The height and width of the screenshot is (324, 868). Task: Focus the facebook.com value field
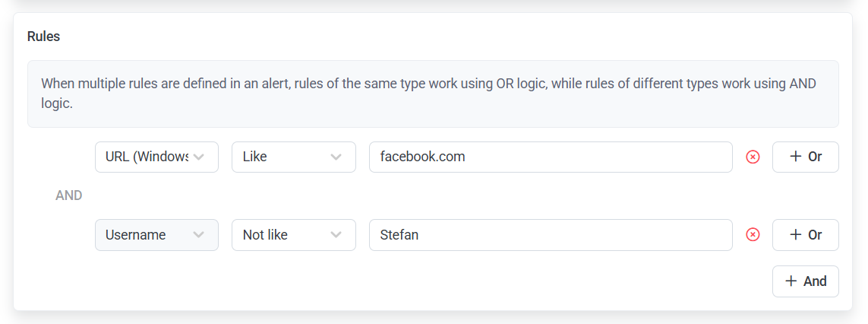(x=550, y=157)
